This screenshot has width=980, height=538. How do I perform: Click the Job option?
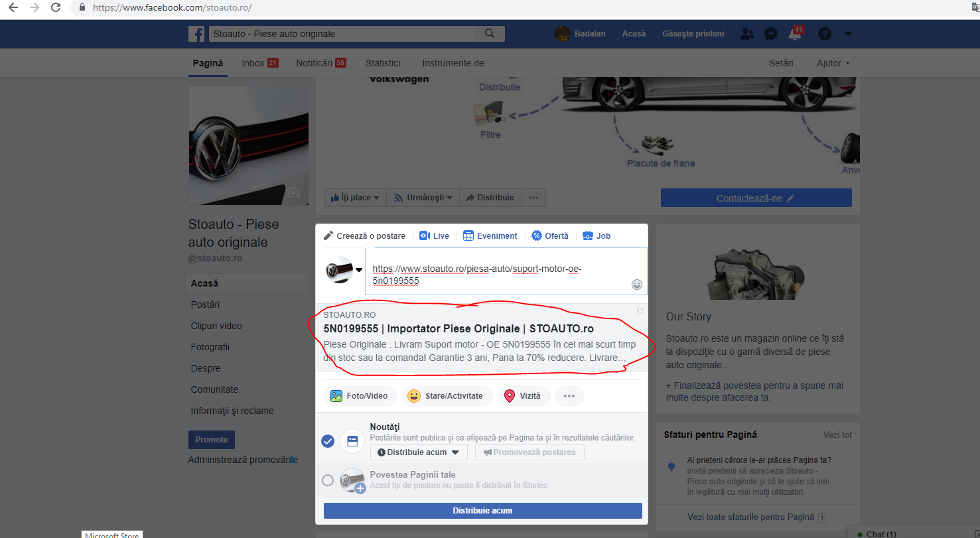tap(596, 236)
